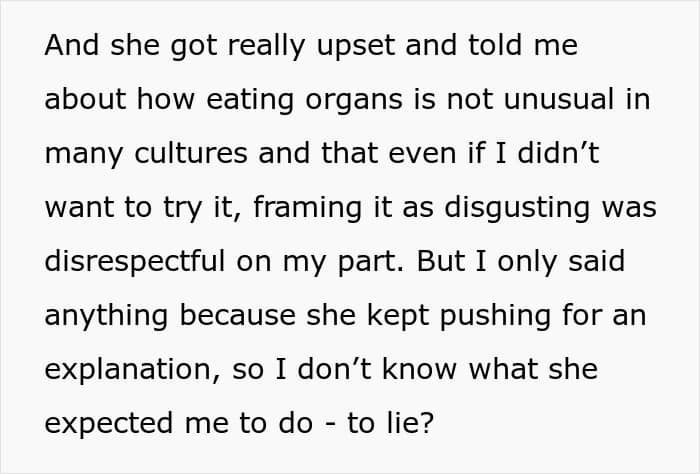Screen dimensions: 700x474
Task: Click the word "cultures" in the text
Action: pos(191,153)
